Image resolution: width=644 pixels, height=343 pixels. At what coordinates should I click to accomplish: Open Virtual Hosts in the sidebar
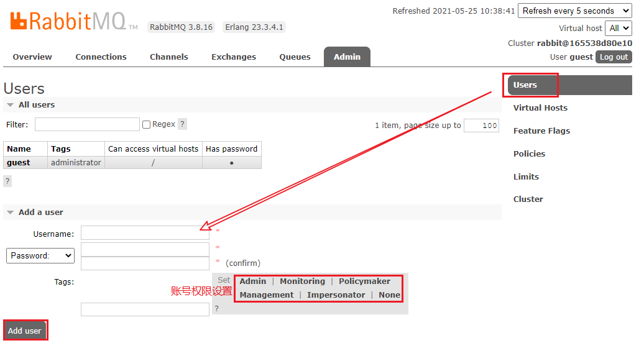541,108
